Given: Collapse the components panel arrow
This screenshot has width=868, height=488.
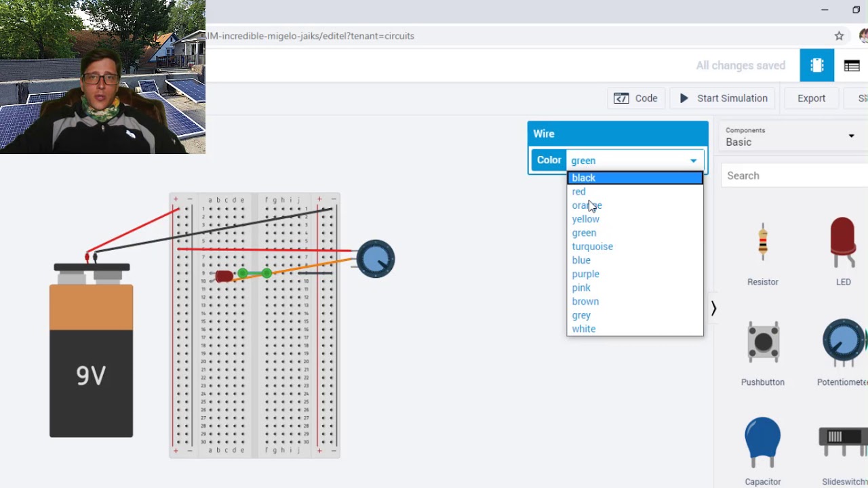Looking at the screenshot, I should pyautogui.click(x=713, y=308).
